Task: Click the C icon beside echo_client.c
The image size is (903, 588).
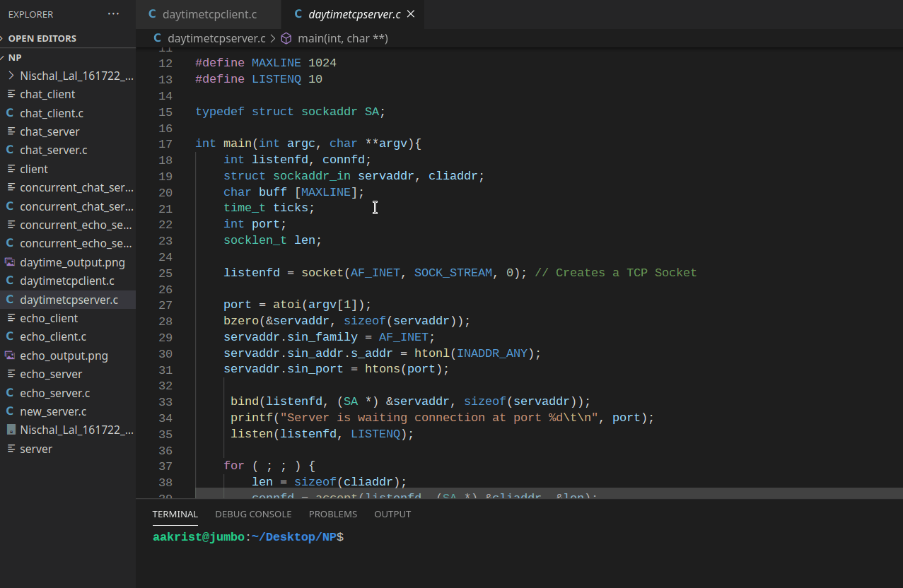Action: (x=10, y=336)
